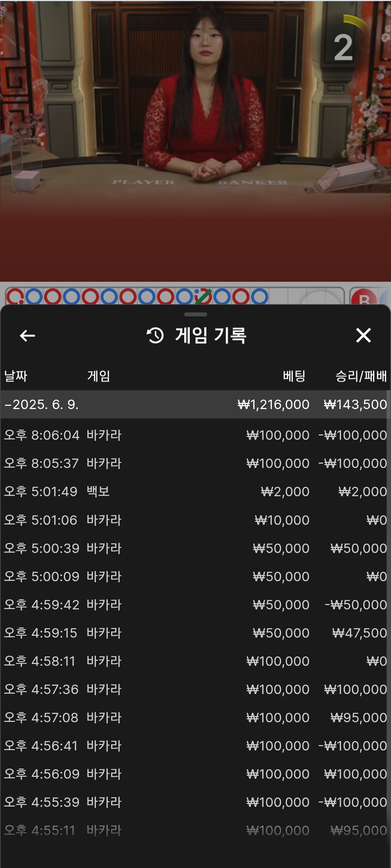Open the 오후 5:00:39 record timestamp

tap(42, 548)
